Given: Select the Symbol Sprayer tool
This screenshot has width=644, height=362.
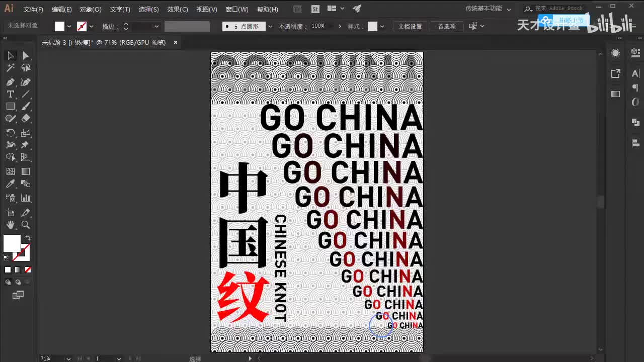Looking at the screenshot, I should pos(10,198).
